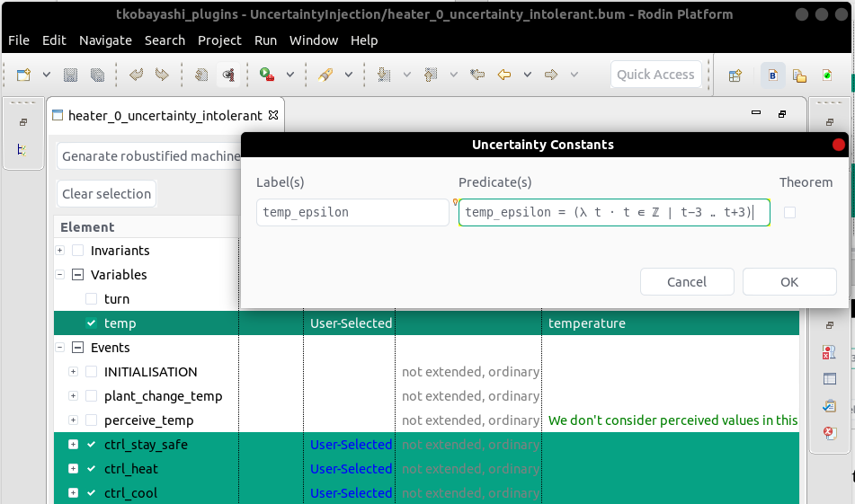Screen dimensions: 855x504
Task: Open the File menu
Action: (19, 40)
